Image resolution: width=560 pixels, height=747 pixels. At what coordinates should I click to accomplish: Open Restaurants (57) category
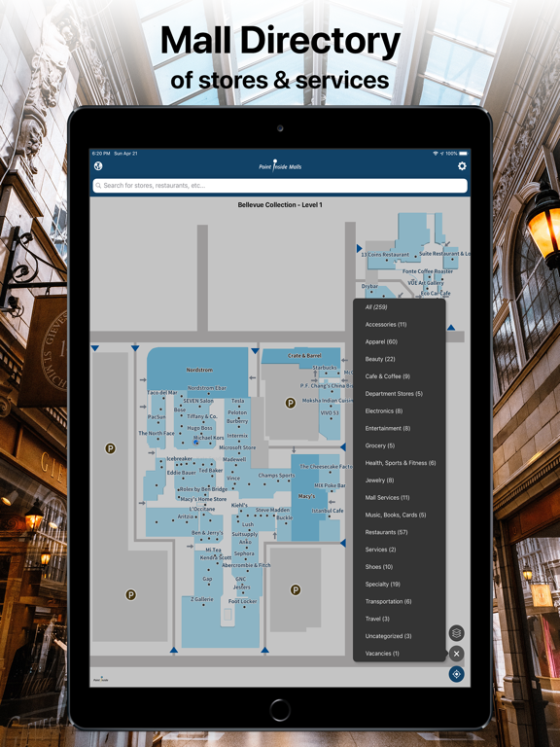pos(386,532)
